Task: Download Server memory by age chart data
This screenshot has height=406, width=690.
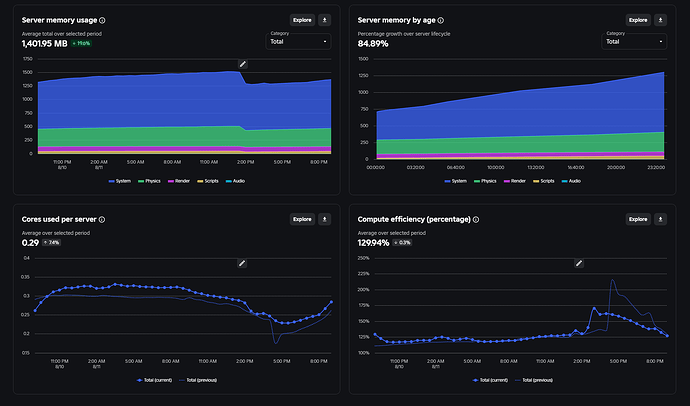Action: (x=661, y=20)
